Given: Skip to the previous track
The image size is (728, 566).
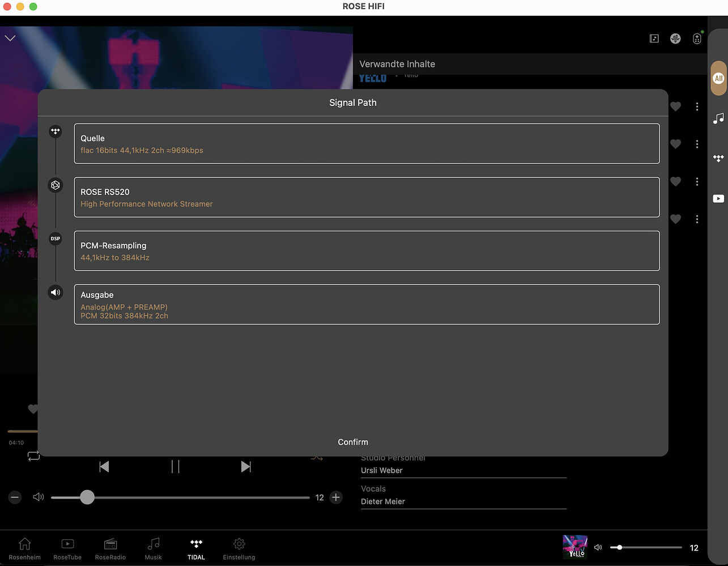Looking at the screenshot, I should (104, 466).
